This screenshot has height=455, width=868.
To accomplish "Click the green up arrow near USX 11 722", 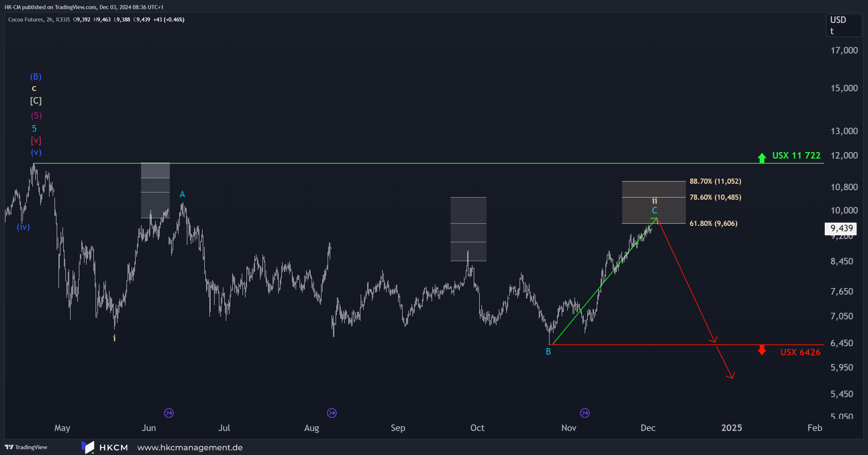I will coord(761,157).
